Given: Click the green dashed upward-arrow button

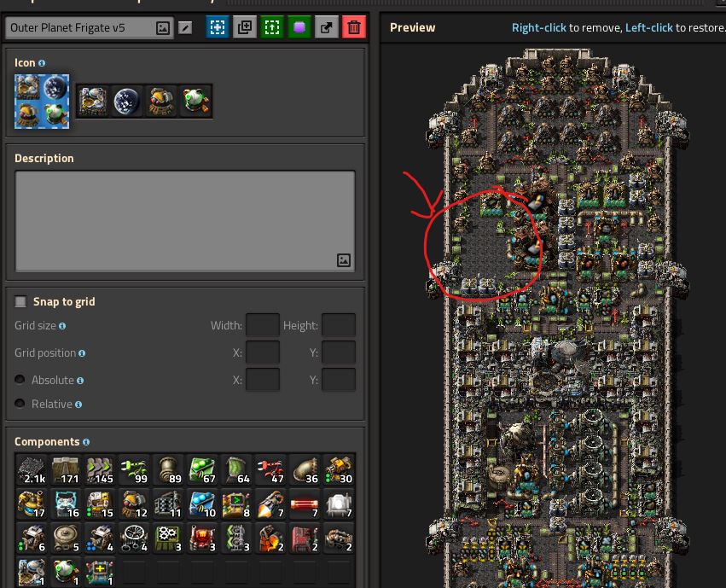Looking at the screenshot, I should pos(272,27).
